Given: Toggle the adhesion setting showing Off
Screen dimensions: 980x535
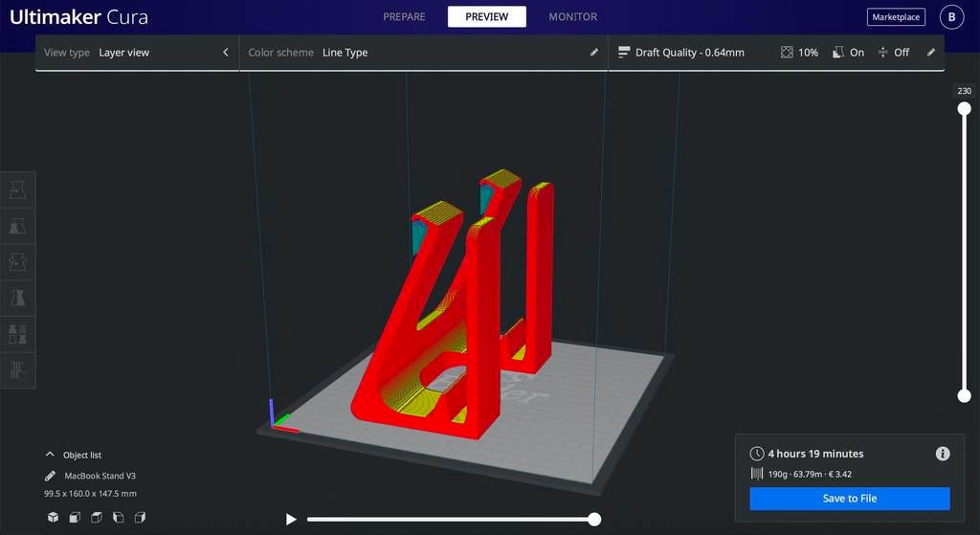Looking at the screenshot, I should click(893, 53).
